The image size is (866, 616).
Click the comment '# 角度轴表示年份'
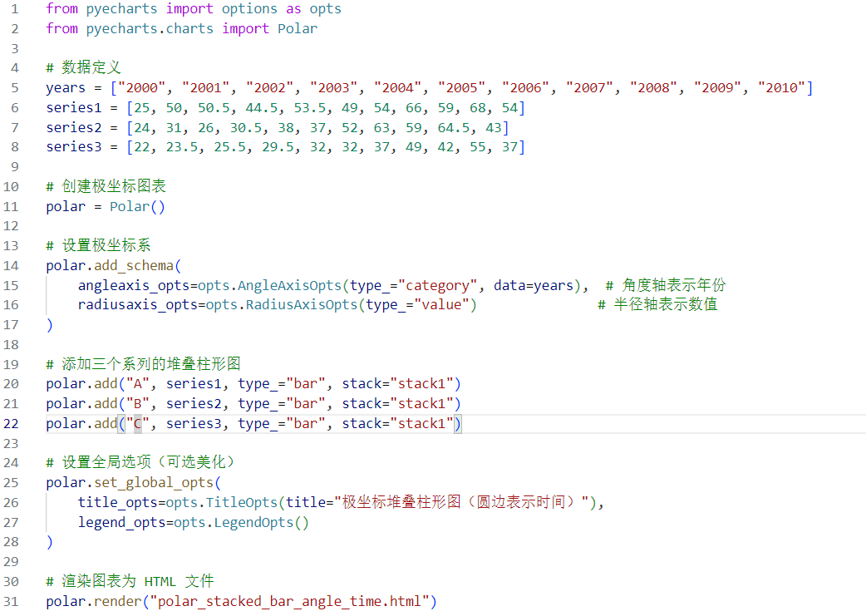[x=666, y=285]
